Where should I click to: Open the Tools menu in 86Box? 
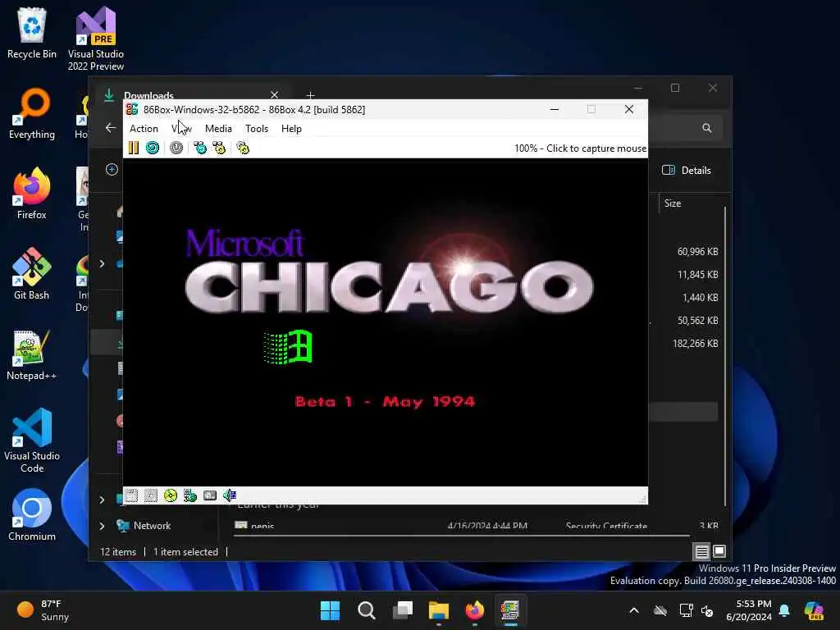(257, 129)
